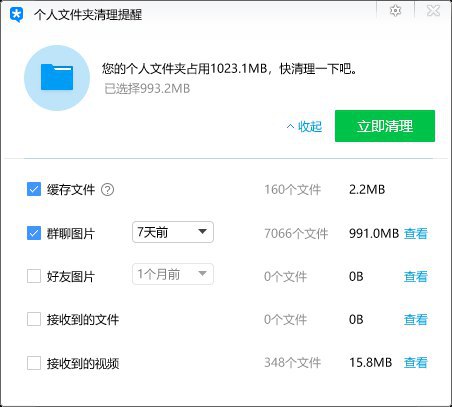Click the 已选择993.2MB selected size text
Screen dimensions: 452x407
coord(147,89)
